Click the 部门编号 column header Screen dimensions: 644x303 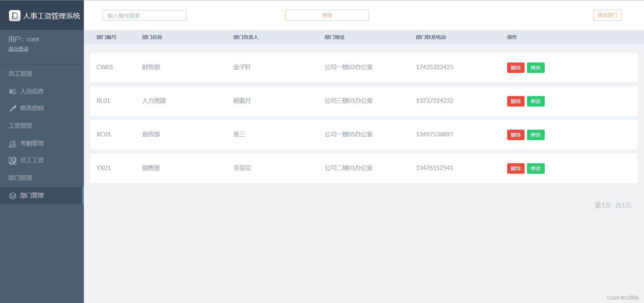(x=106, y=37)
